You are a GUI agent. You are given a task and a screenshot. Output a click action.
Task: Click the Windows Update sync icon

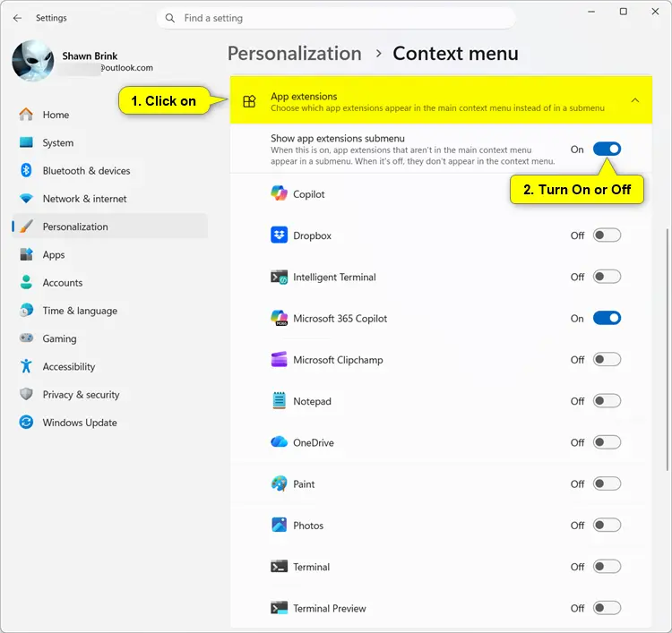(26, 423)
